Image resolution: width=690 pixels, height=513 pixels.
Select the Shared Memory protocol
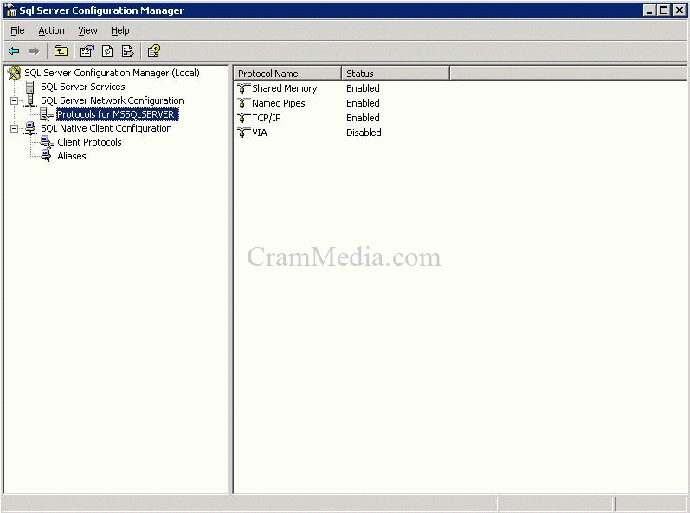(x=284, y=89)
